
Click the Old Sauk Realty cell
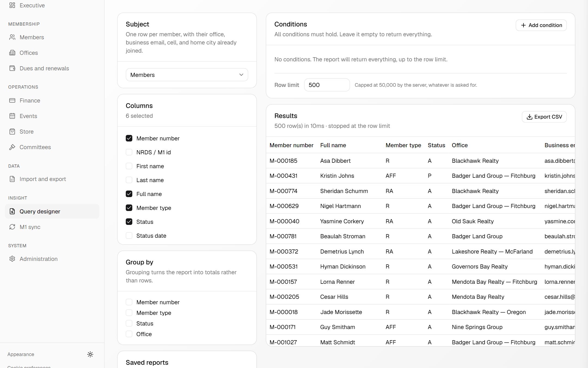473,221
